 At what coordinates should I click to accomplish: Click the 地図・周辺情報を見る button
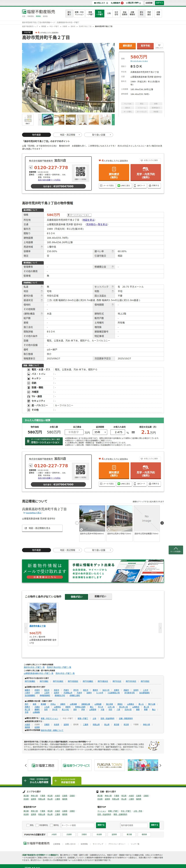(x=42, y=528)
